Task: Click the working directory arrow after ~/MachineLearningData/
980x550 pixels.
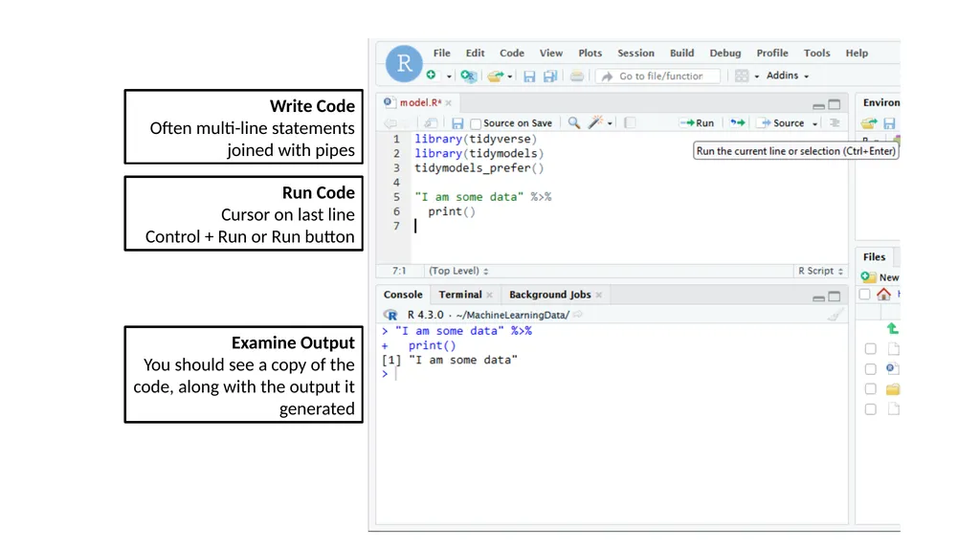Action: pyautogui.click(x=578, y=315)
